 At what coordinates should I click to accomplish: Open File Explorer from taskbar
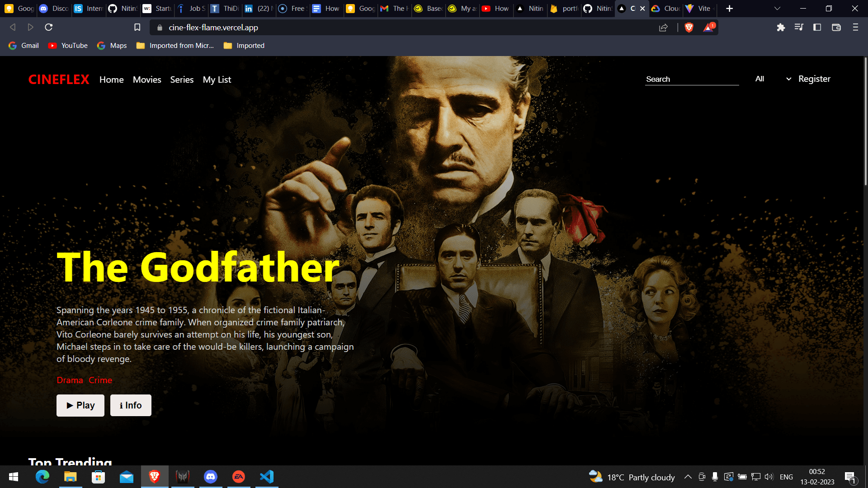(71, 477)
